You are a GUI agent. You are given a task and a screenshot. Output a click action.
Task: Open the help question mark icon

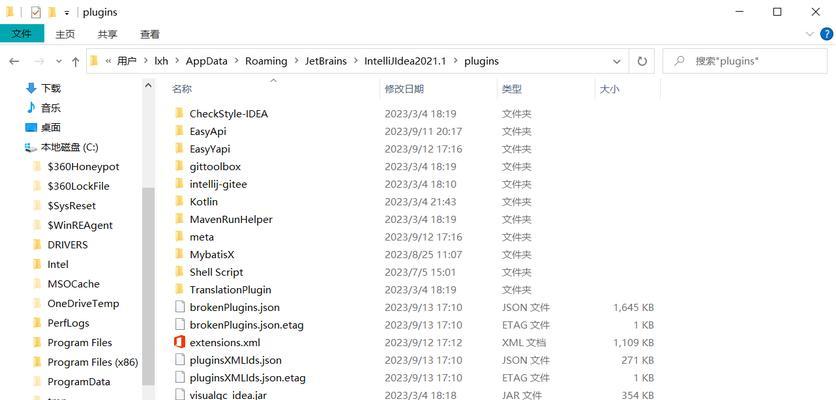point(825,34)
